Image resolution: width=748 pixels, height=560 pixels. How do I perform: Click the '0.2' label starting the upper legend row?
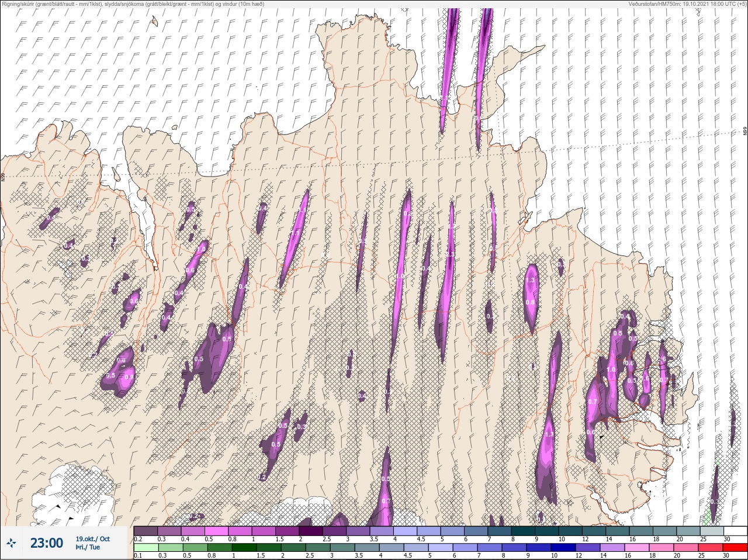click(x=138, y=539)
